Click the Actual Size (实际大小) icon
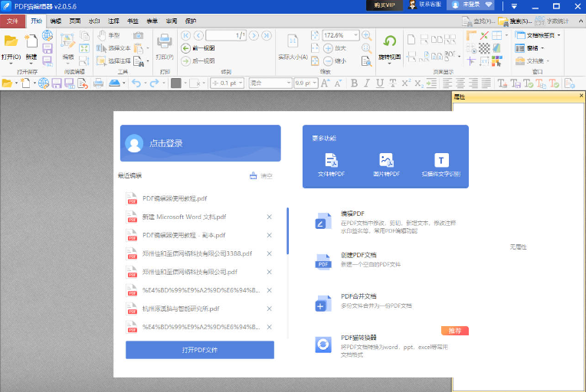Viewport: 586px width, 392px height. [293, 41]
